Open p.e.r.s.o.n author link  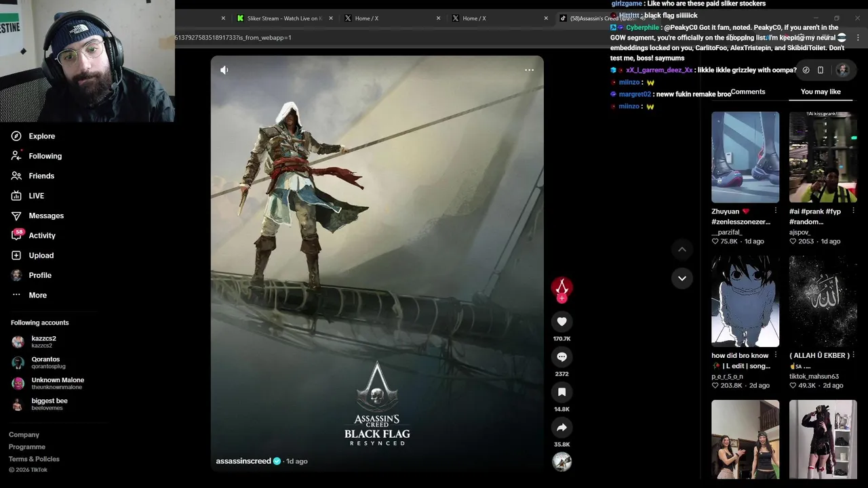[727, 376]
